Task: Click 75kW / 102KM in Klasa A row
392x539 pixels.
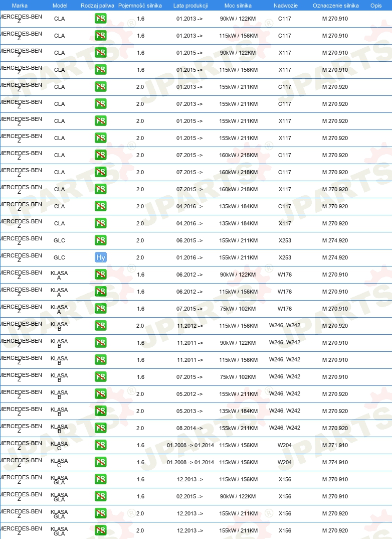Action: coord(238,309)
